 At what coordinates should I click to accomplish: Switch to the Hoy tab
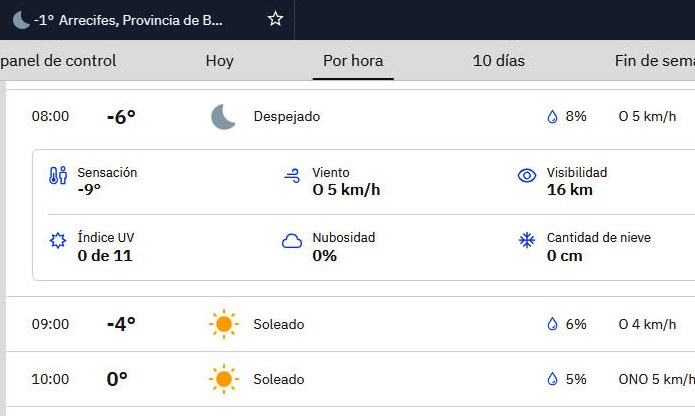click(219, 61)
